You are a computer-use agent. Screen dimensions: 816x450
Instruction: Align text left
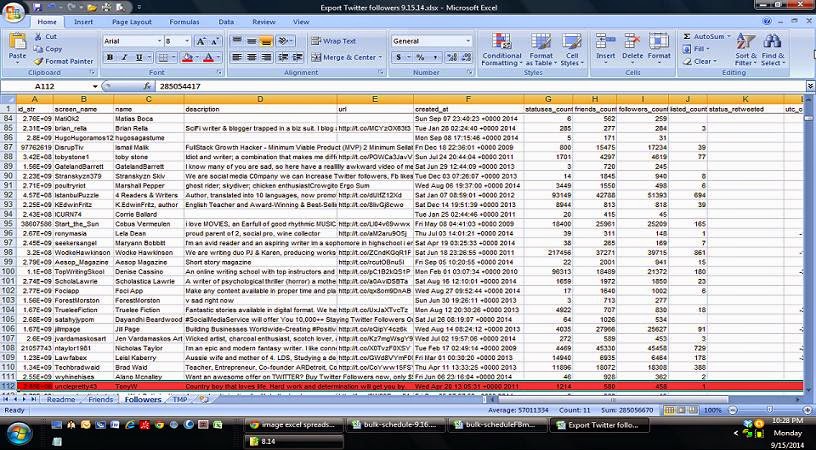237,57
